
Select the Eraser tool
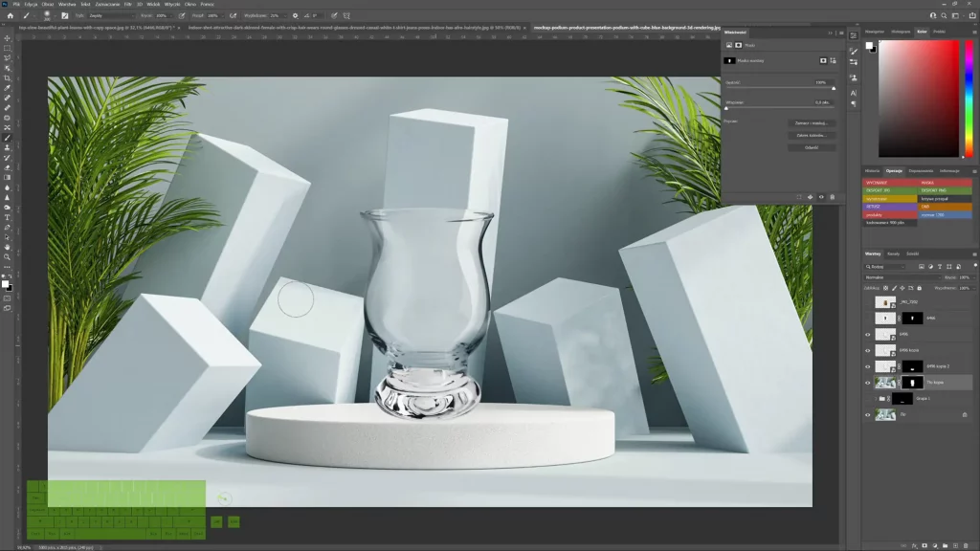click(8, 168)
